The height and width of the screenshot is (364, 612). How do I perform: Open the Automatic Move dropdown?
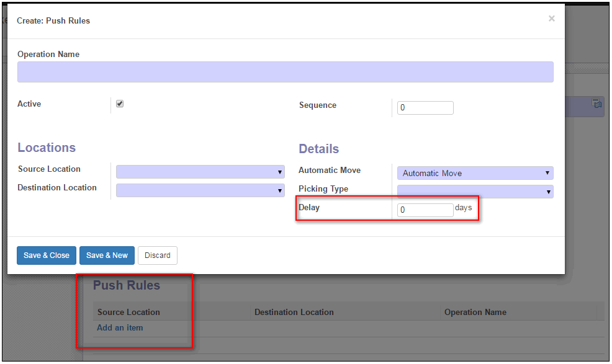pyautogui.click(x=475, y=173)
